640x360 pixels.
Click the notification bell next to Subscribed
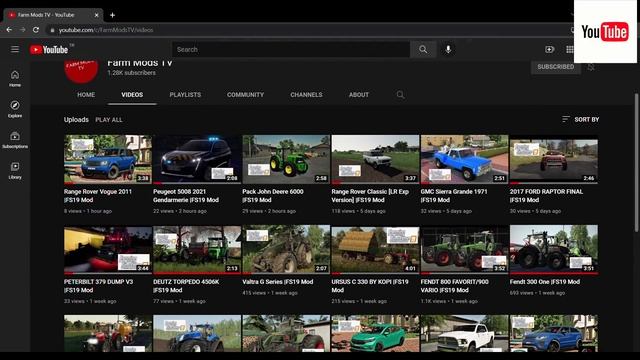coord(591,67)
